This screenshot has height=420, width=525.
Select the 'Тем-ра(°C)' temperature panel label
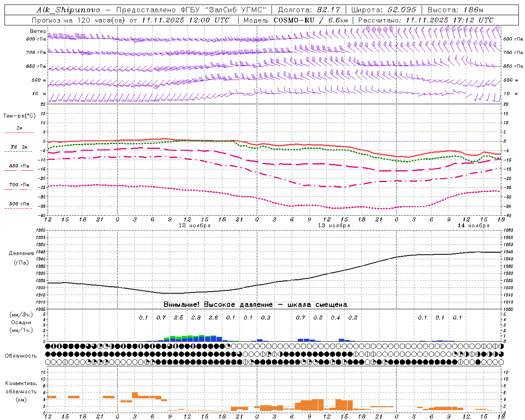19,116
